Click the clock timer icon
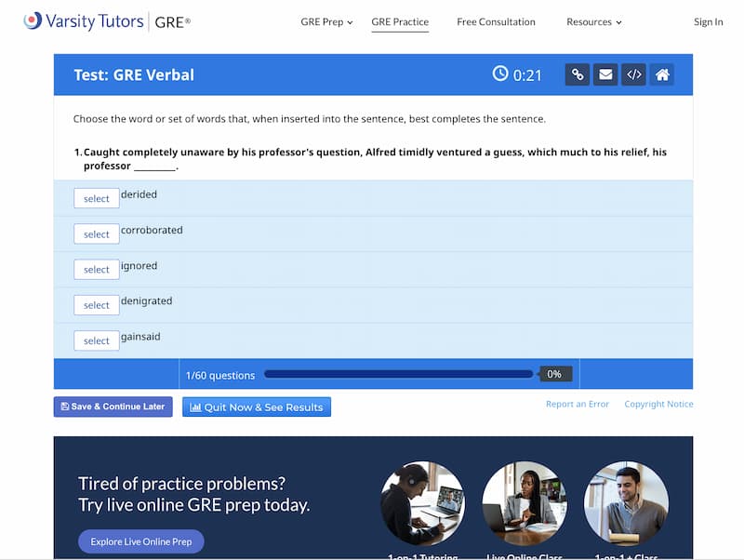The width and height of the screenshot is (744, 560). coord(500,73)
